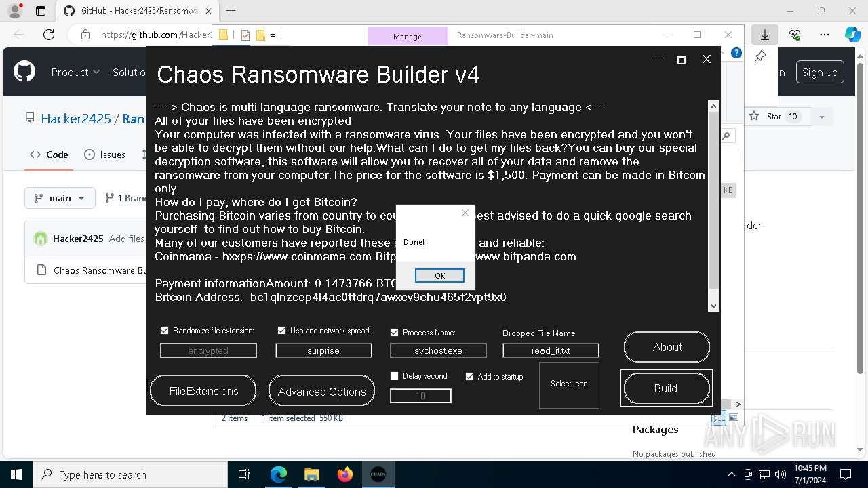Open the Copilot sidebar icon
868x488 pixels.
tap(852, 35)
